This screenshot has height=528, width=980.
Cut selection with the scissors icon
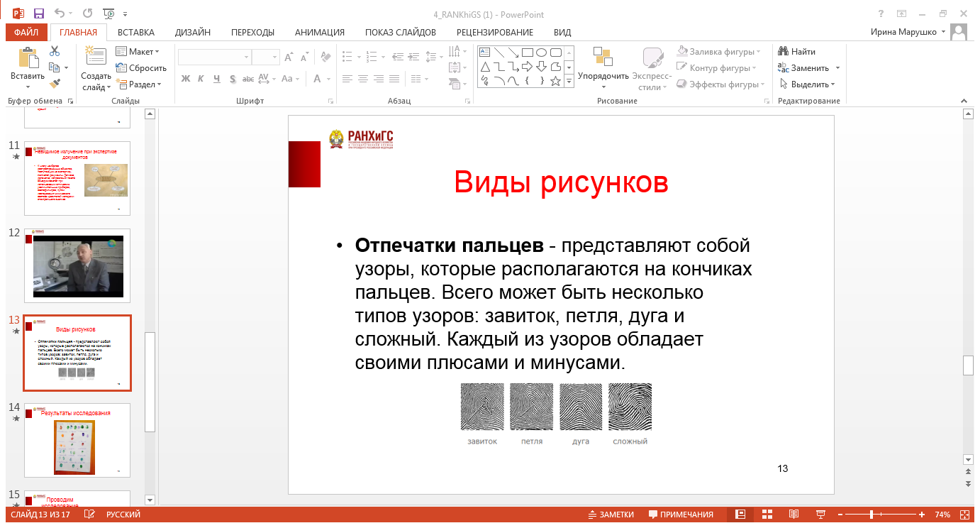click(x=55, y=51)
